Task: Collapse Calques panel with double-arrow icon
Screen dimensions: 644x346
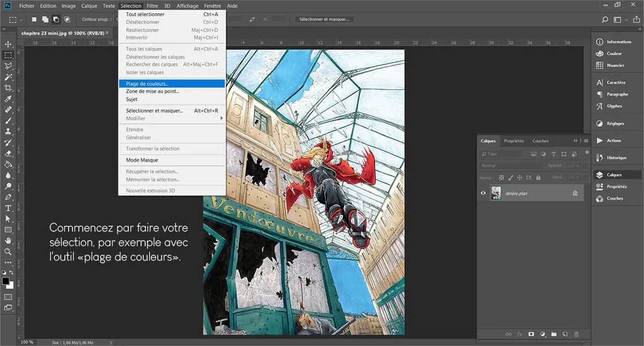Action: (x=576, y=141)
